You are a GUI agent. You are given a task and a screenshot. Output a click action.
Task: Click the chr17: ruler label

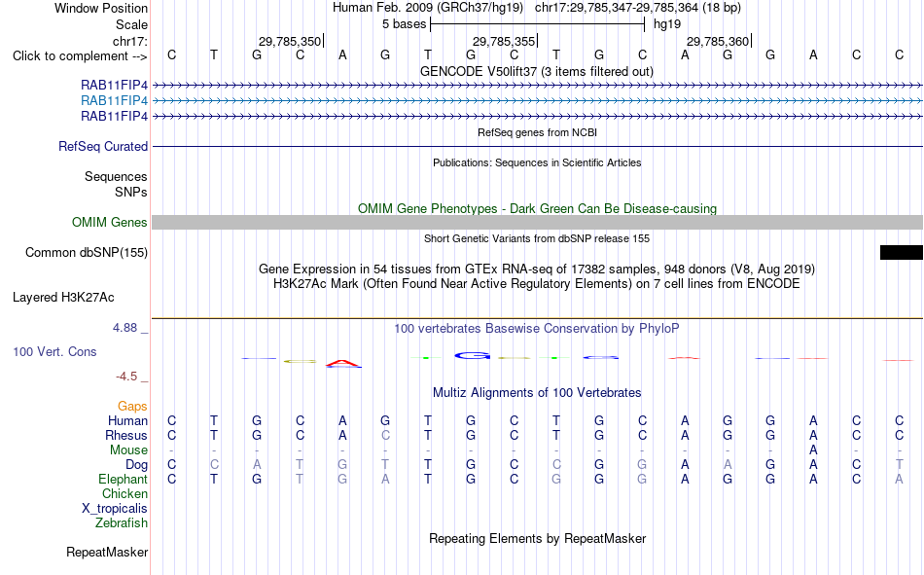tap(130, 41)
